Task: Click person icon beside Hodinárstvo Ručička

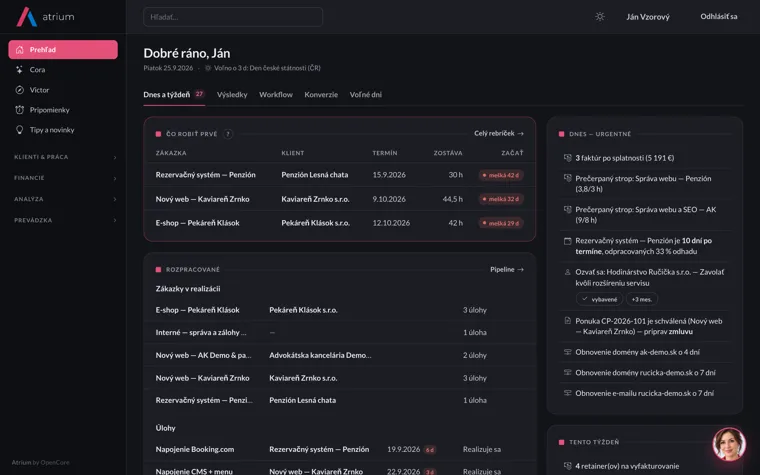Action: (x=568, y=272)
